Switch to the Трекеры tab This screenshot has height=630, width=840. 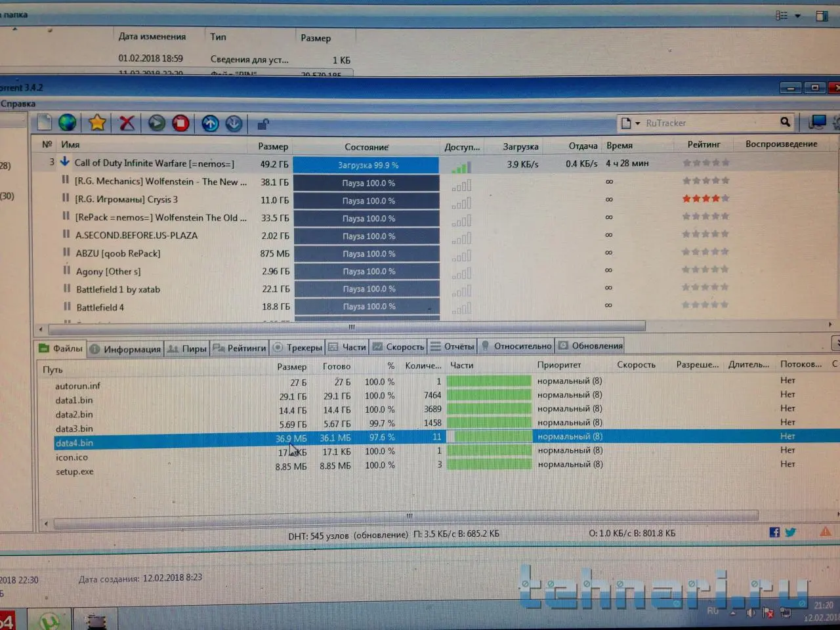coord(297,347)
